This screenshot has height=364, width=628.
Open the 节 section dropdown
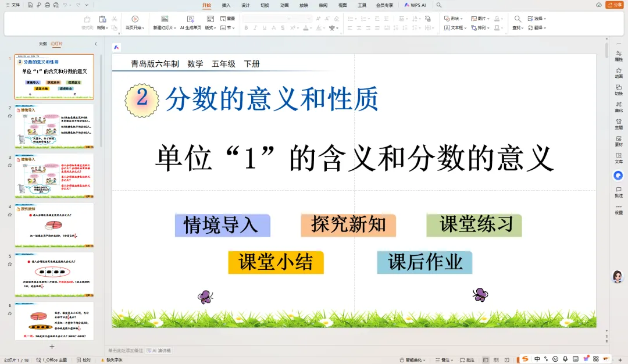point(227,28)
